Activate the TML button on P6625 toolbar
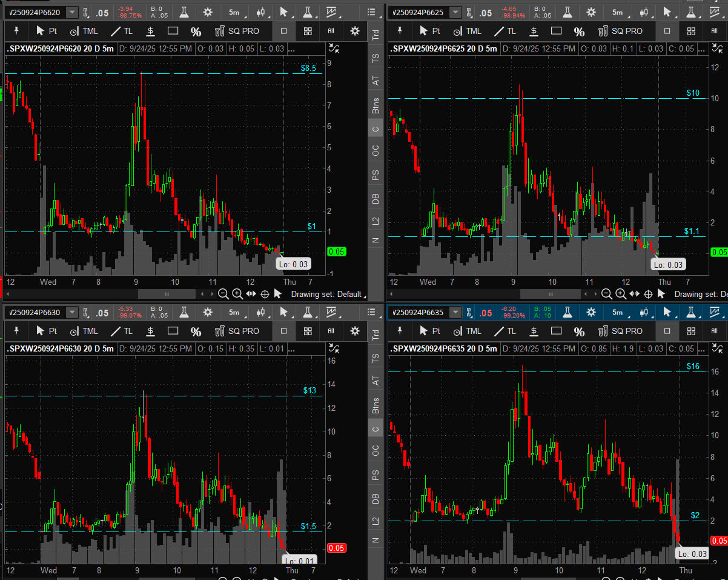The height and width of the screenshot is (580, 728). point(467,31)
